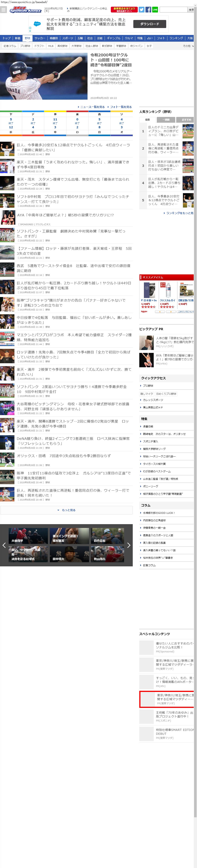This screenshot has width=197, height=868.
Task: Click the red prize campaign banner
Action: pyautogui.click(x=124, y=10)
